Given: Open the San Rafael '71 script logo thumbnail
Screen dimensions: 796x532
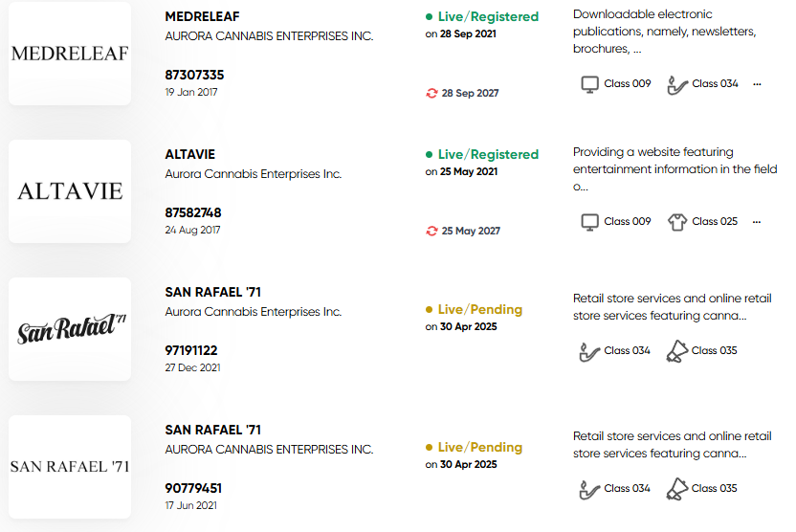Looking at the screenshot, I should click(x=70, y=329).
